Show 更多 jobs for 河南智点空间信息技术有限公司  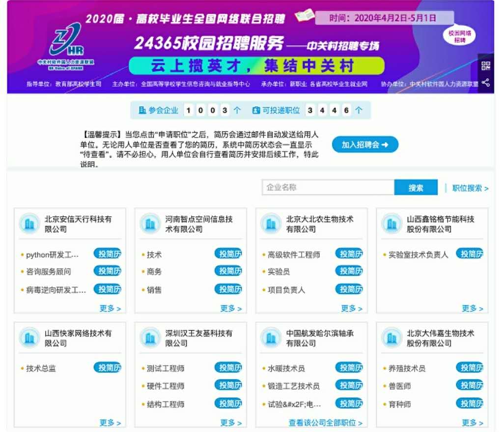[x=231, y=309]
